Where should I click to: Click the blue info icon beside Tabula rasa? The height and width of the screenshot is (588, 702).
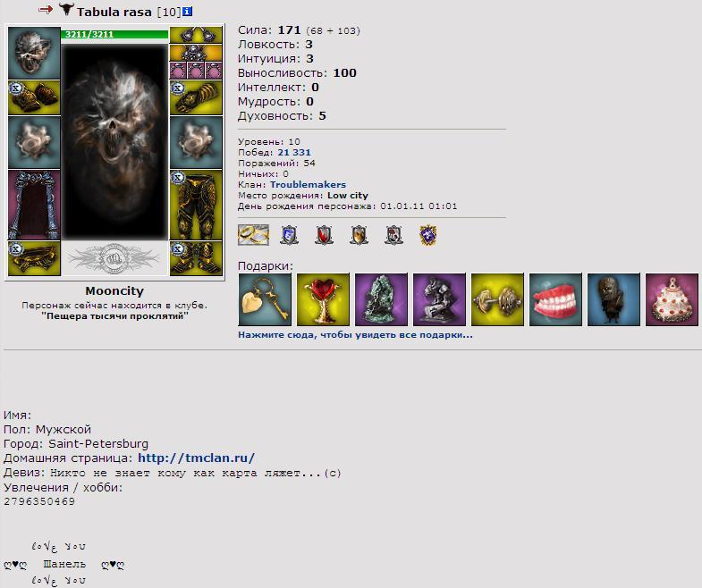tap(188, 12)
